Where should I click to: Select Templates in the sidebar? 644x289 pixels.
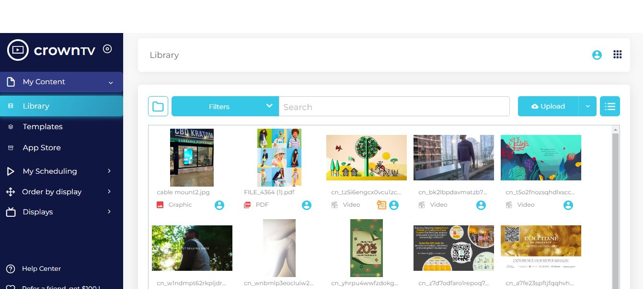(42, 126)
